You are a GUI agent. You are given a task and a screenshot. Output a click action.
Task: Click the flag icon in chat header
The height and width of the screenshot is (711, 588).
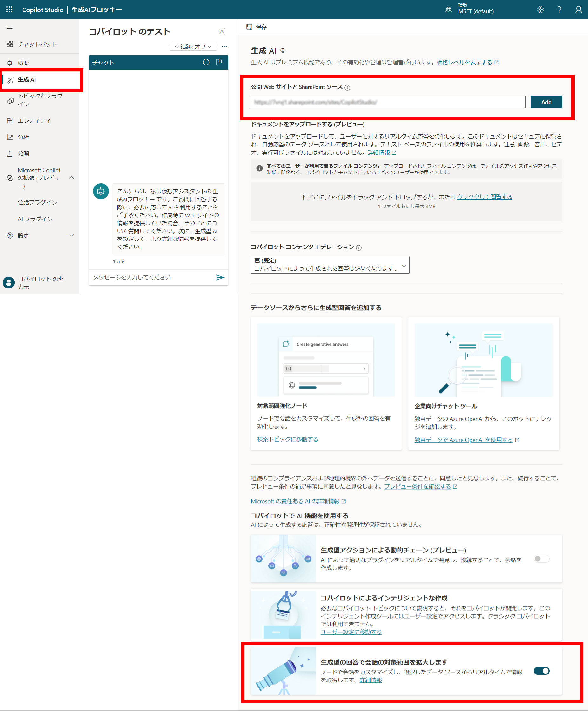point(219,62)
